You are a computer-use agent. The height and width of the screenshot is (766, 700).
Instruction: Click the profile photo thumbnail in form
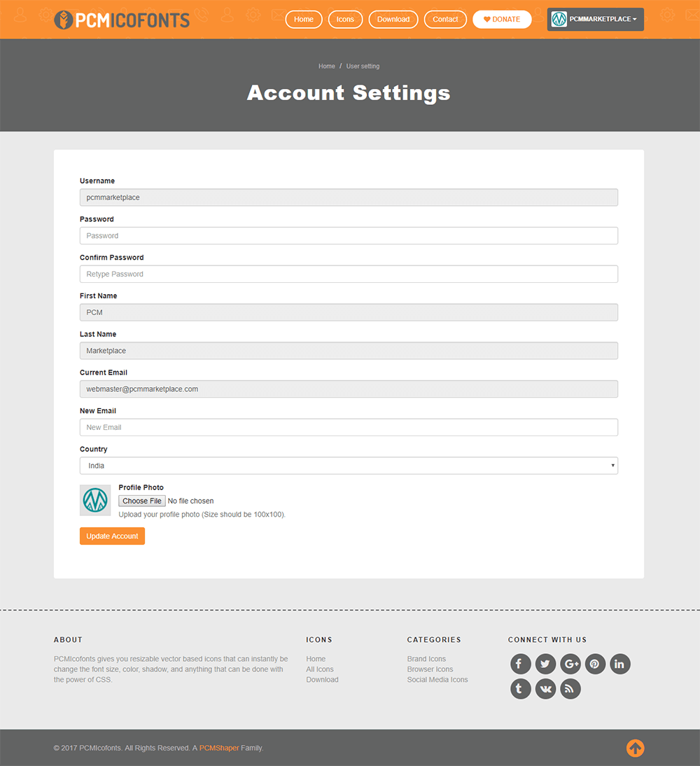pyautogui.click(x=95, y=500)
